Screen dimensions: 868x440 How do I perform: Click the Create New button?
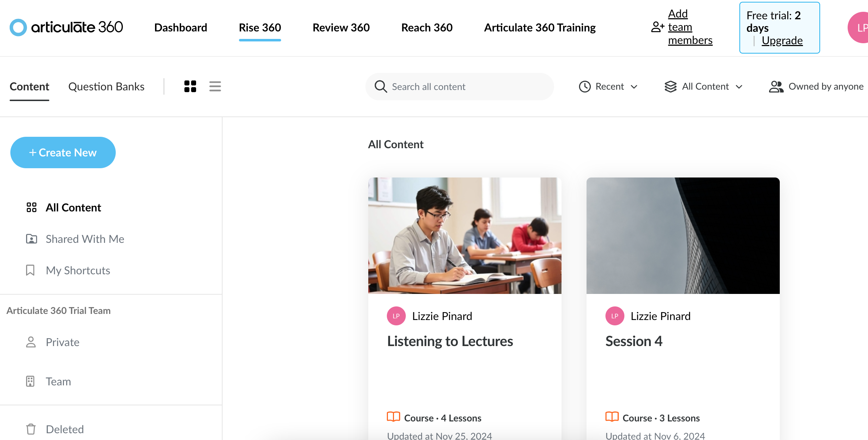[63, 152]
